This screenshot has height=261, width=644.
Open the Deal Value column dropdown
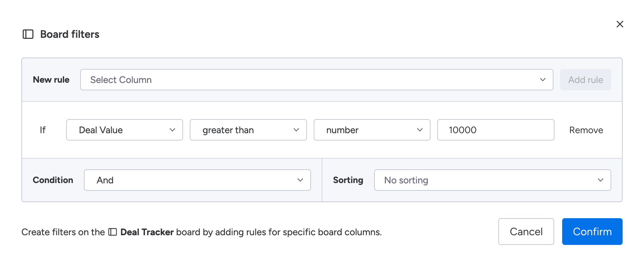pyautogui.click(x=124, y=130)
